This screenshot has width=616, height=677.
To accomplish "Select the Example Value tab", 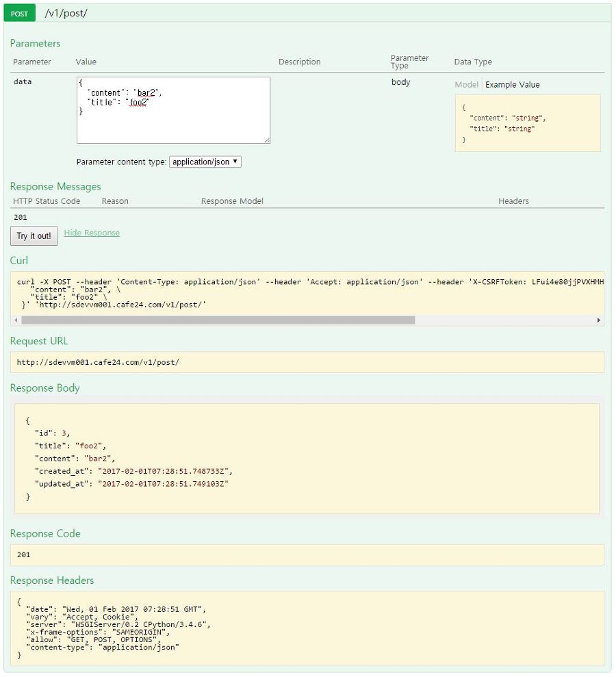I will pyautogui.click(x=513, y=85).
